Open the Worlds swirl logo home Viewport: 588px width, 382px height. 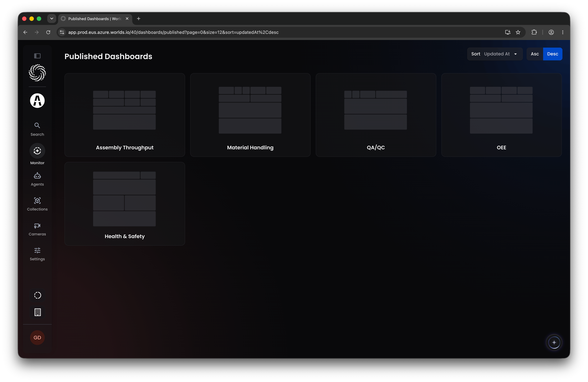[x=37, y=73]
